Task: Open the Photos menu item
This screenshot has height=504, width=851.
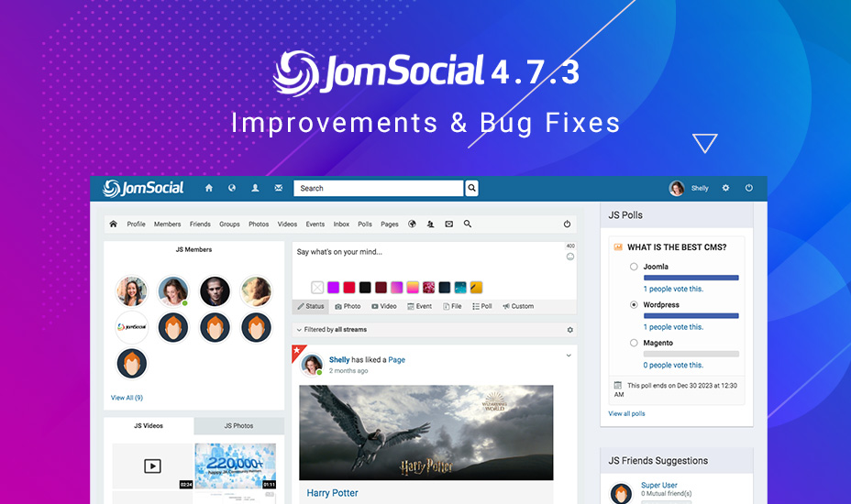Action: click(x=259, y=225)
